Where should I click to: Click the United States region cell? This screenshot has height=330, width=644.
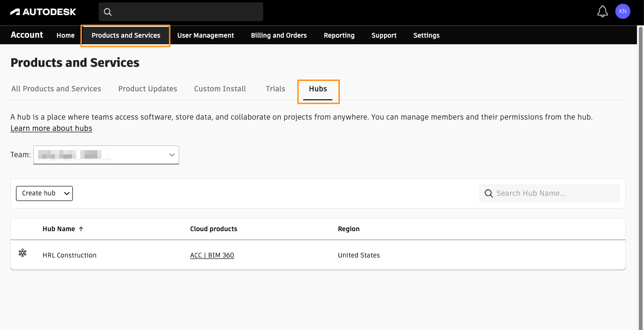359,255
